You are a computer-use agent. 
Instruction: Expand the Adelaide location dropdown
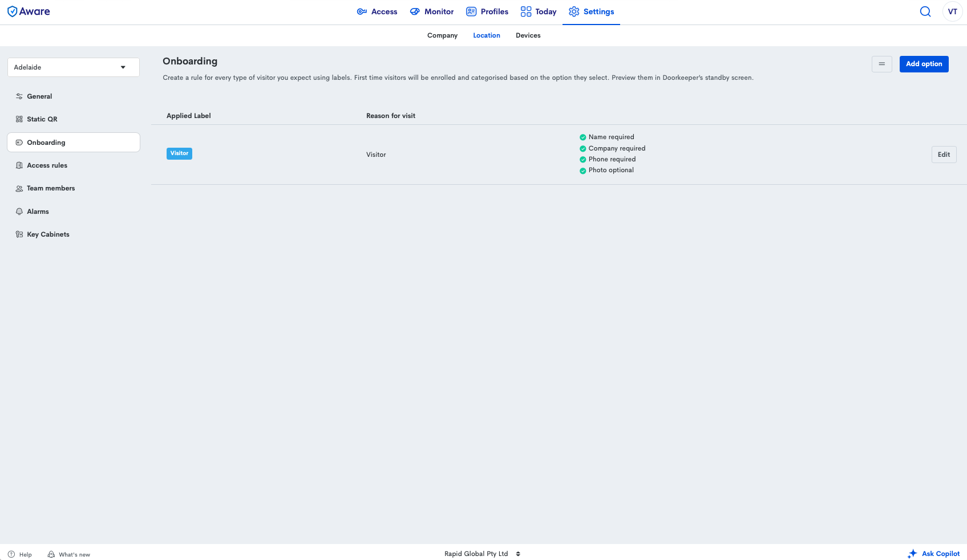(x=73, y=67)
